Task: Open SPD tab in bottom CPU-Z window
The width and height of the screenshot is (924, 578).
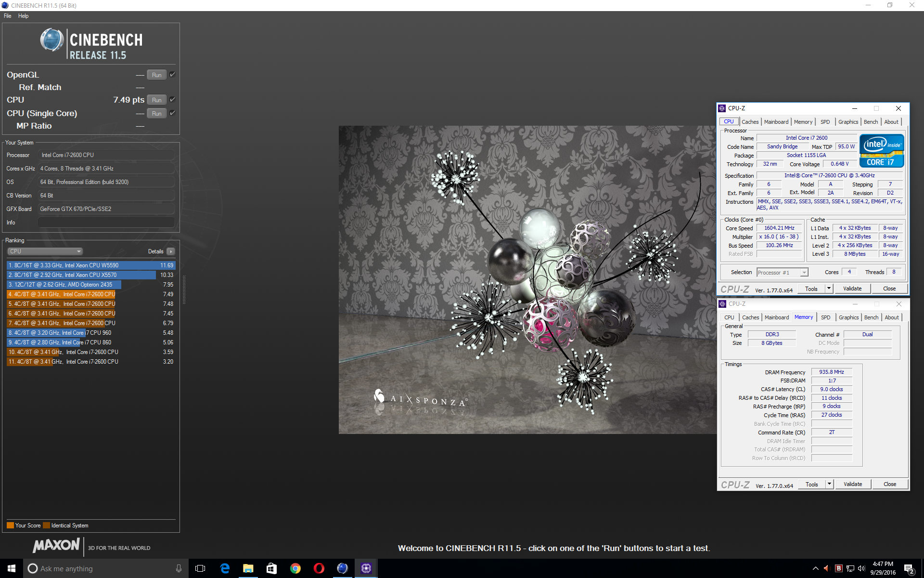Action: (x=826, y=317)
